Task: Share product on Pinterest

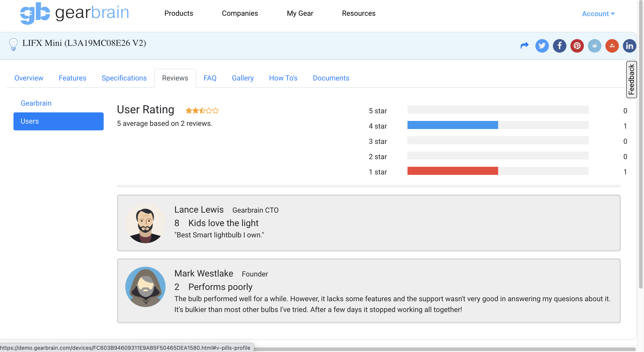Action: pyautogui.click(x=577, y=46)
